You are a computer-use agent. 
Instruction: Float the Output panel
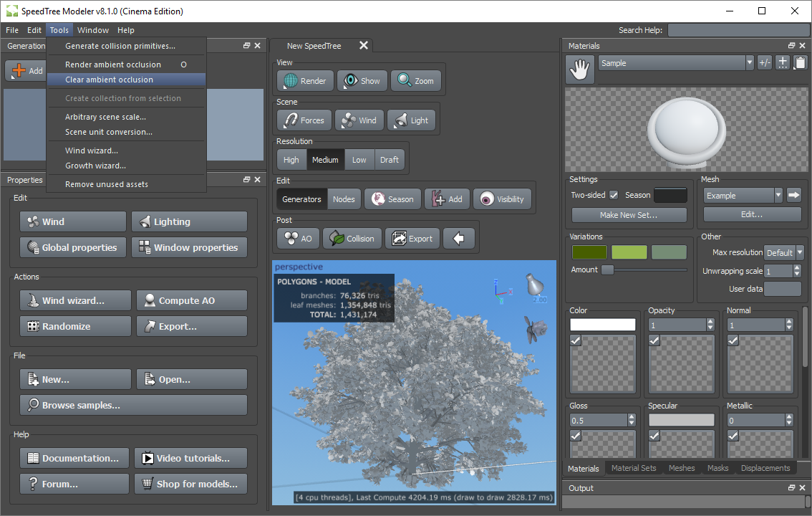[x=791, y=487]
